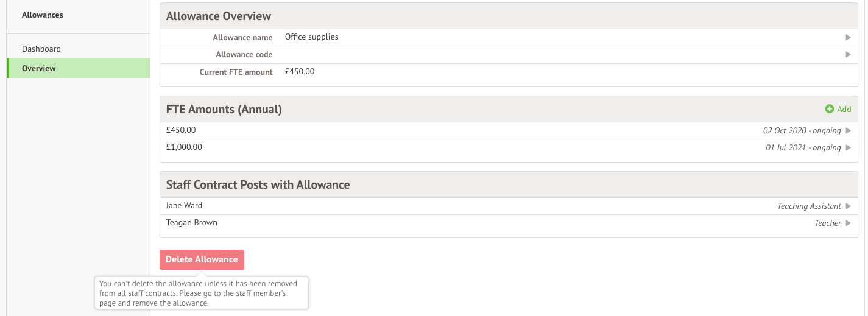The image size is (868, 316).
Task: Select the £1,000.00 FTE amount entry
Action: pyautogui.click(x=184, y=147)
